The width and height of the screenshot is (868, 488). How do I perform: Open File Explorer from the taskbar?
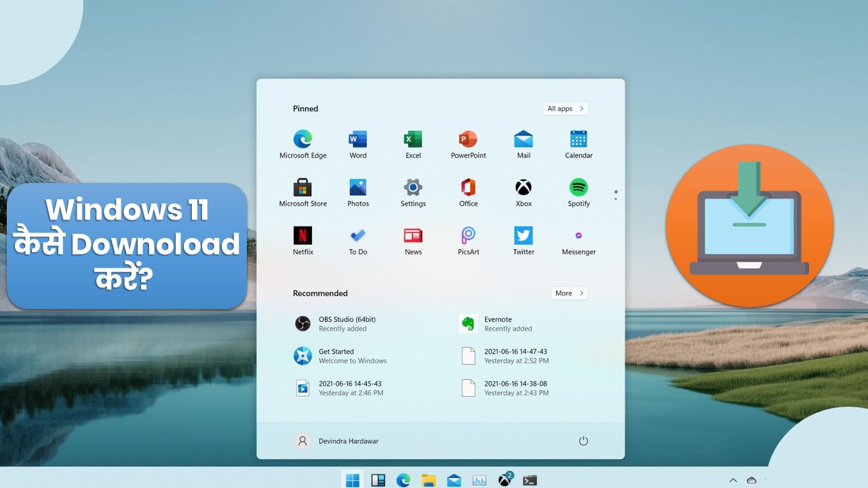[429, 480]
